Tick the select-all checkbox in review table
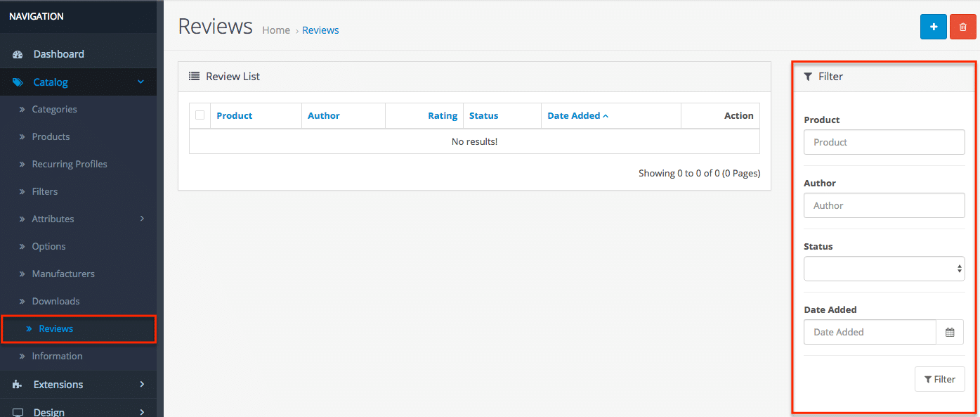The image size is (980, 417). tap(200, 115)
